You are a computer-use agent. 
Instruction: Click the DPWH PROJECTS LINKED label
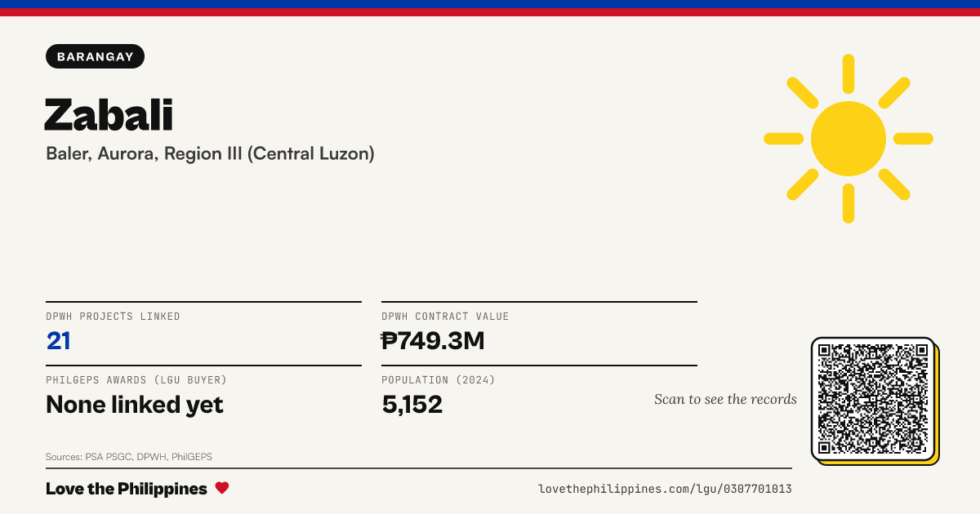(113, 317)
